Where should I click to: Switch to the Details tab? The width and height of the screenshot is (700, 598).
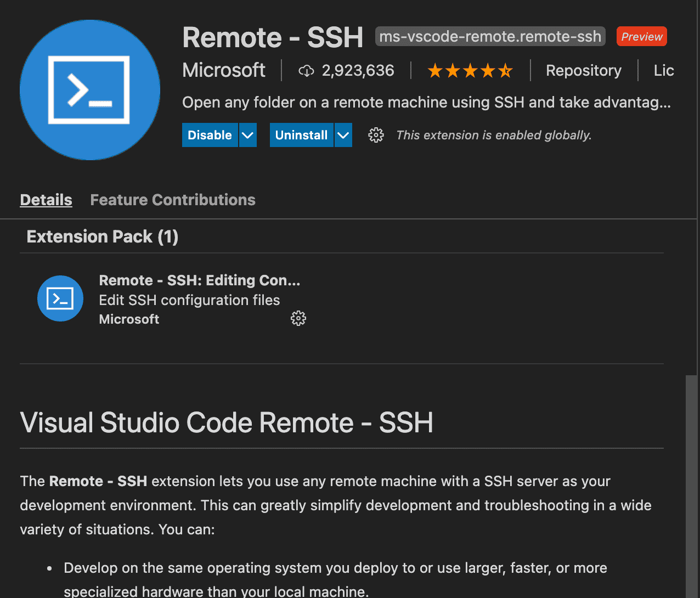pos(46,200)
